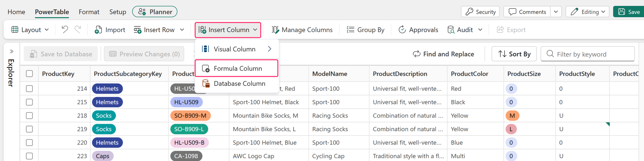Image resolution: width=644 pixels, height=161 pixels.
Task: Click the Security button label
Action: (486, 12)
